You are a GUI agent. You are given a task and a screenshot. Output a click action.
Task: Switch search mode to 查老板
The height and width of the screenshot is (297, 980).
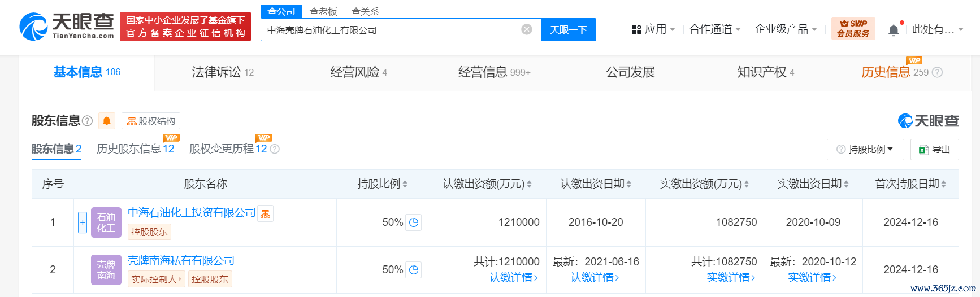323,11
